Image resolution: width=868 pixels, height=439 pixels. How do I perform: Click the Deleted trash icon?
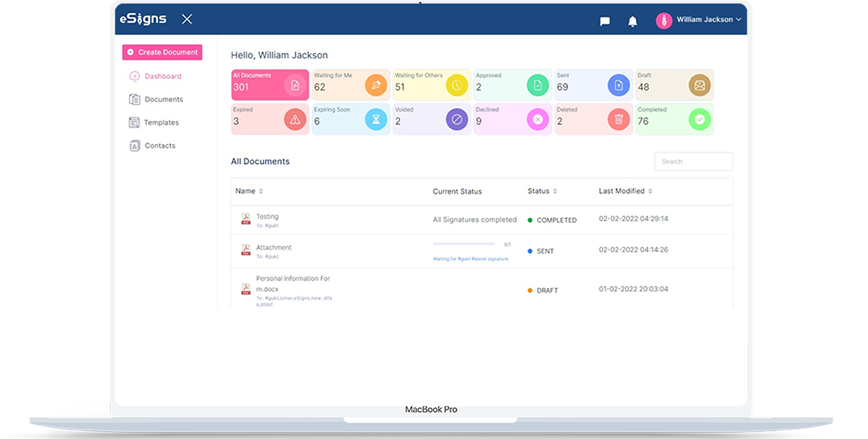pos(618,118)
